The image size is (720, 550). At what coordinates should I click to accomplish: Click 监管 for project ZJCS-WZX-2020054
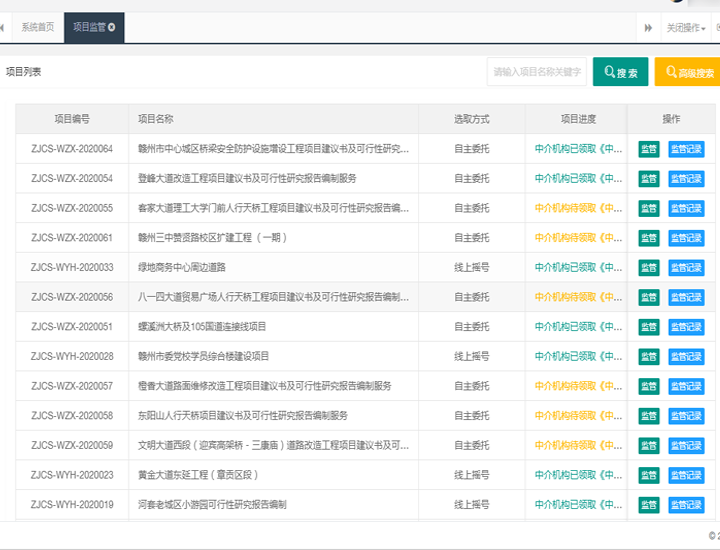(x=649, y=179)
